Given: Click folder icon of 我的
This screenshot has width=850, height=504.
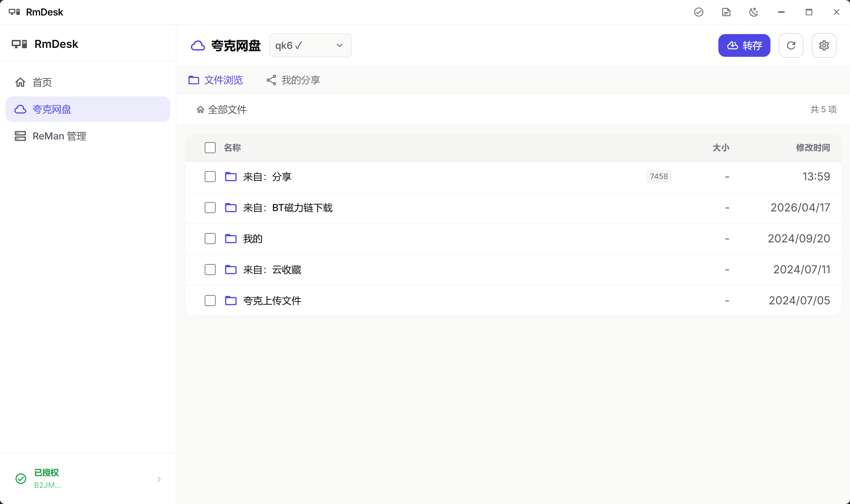Looking at the screenshot, I should (x=231, y=239).
